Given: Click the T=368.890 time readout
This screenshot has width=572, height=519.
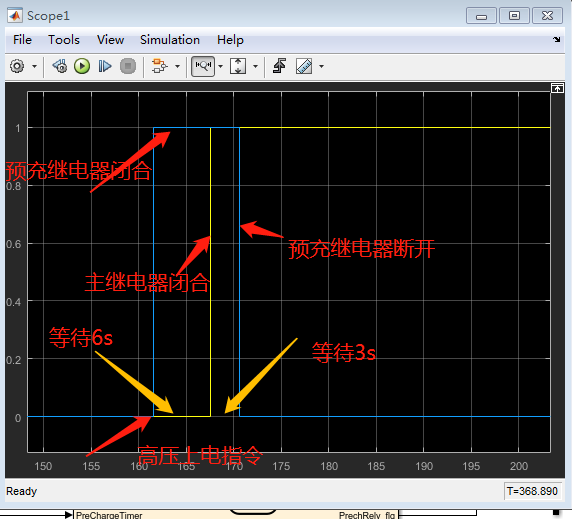Looking at the screenshot, I should (x=532, y=491).
